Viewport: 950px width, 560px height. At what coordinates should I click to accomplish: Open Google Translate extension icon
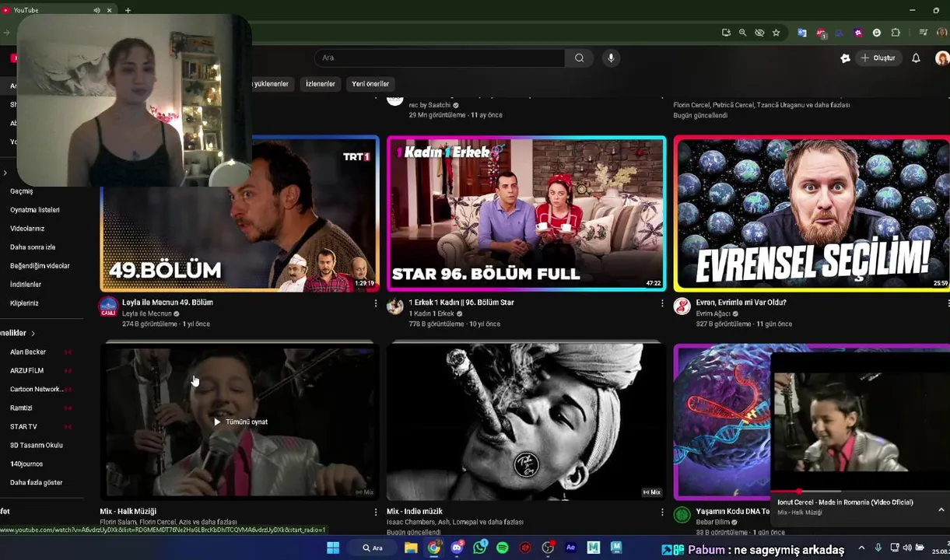click(x=801, y=33)
